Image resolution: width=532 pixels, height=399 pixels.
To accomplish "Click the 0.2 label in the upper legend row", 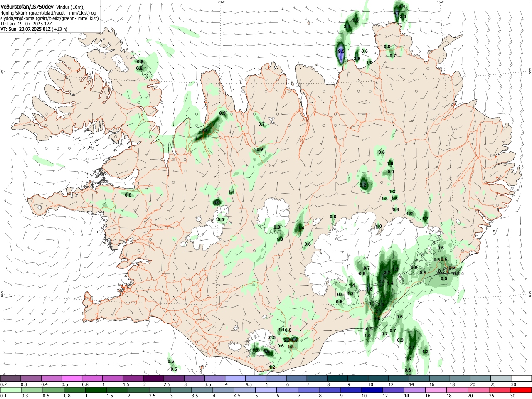I will pos(3,384).
